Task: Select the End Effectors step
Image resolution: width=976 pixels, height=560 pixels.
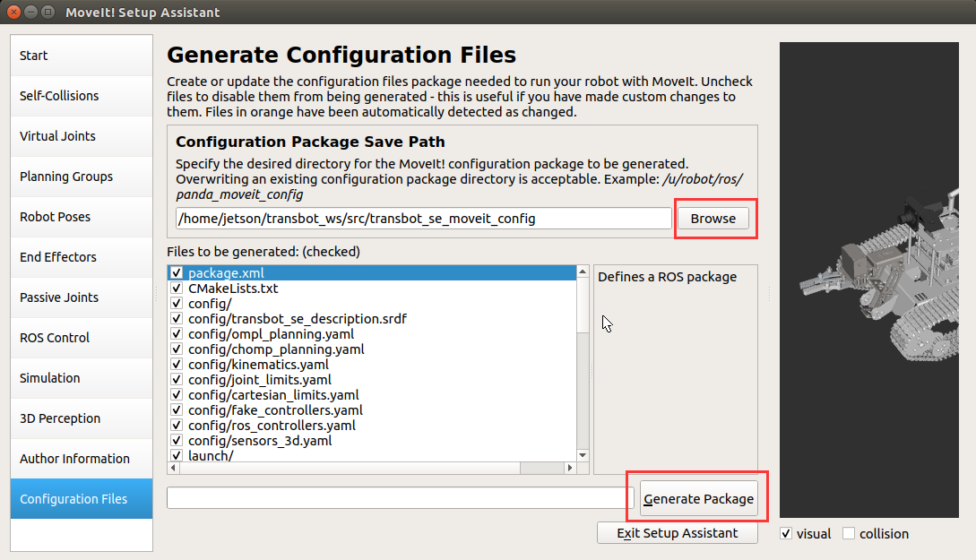Action: click(x=82, y=257)
